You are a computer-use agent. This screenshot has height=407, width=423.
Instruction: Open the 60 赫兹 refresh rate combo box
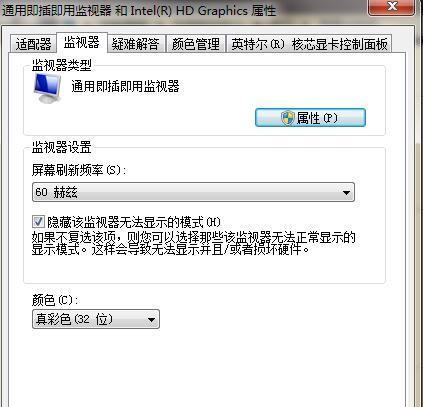pyautogui.click(x=193, y=192)
